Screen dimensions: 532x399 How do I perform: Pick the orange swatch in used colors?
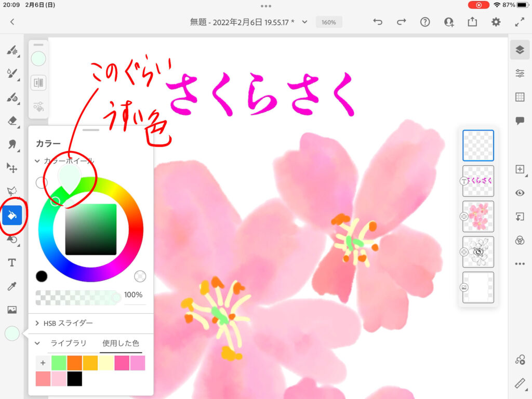[x=75, y=363]
